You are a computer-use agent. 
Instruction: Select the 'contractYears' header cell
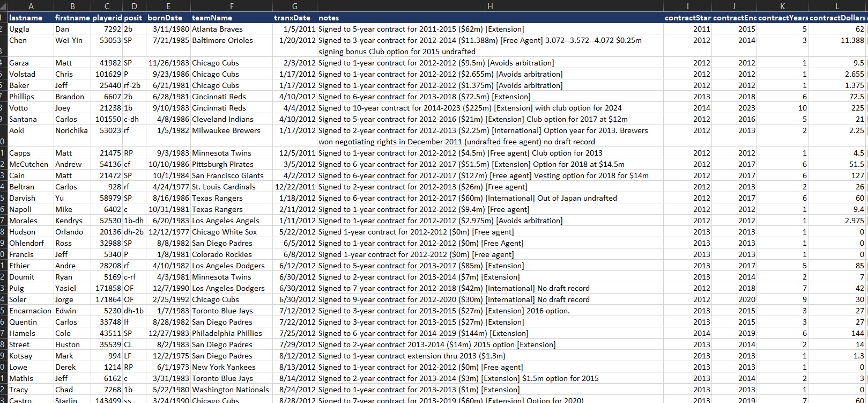pyautogui.click(x=782, y=18)
